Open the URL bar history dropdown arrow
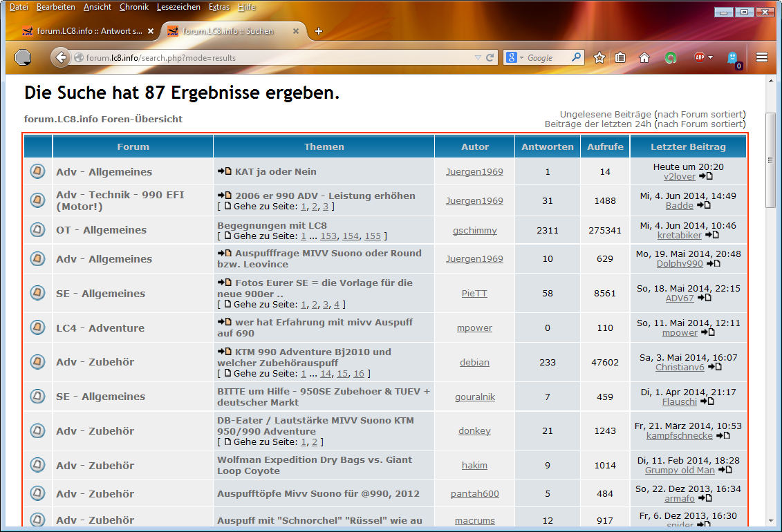Viewport: 782px width, 532px height. pos(478,58)
